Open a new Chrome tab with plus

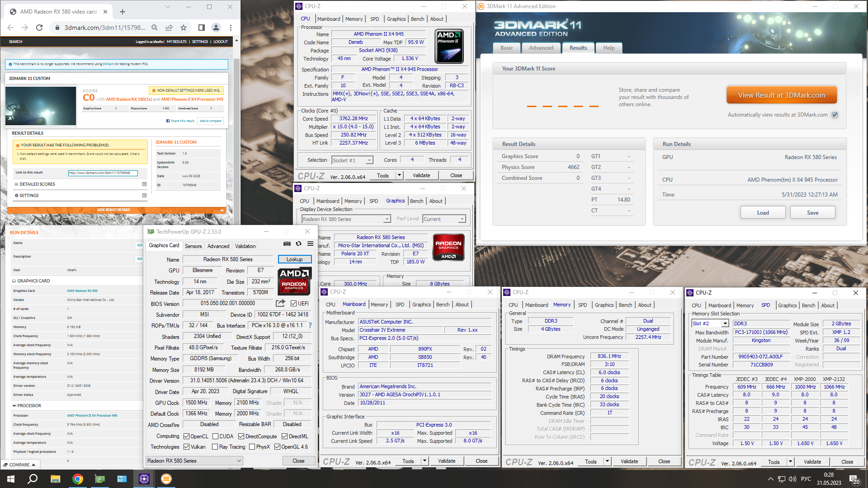tap(122, 12)
